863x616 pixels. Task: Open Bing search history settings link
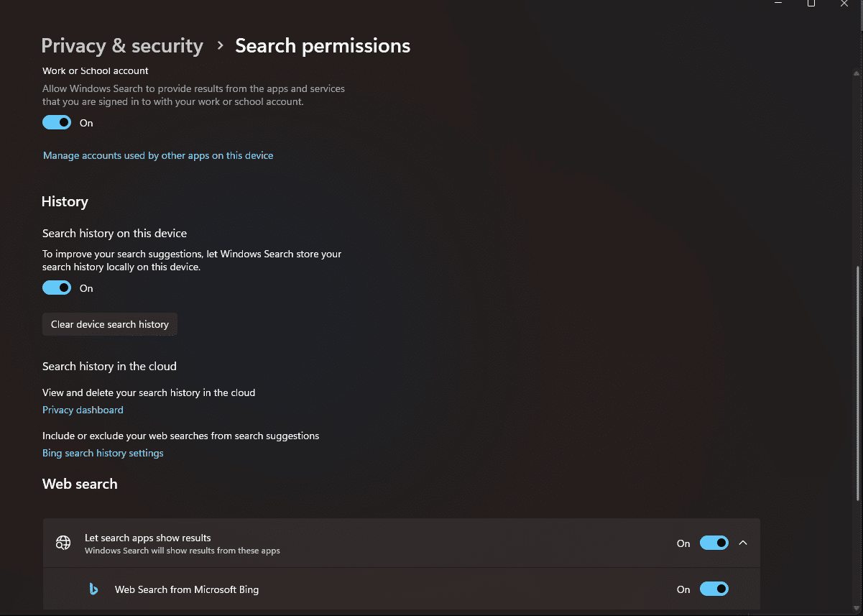(x=103, y=453)
